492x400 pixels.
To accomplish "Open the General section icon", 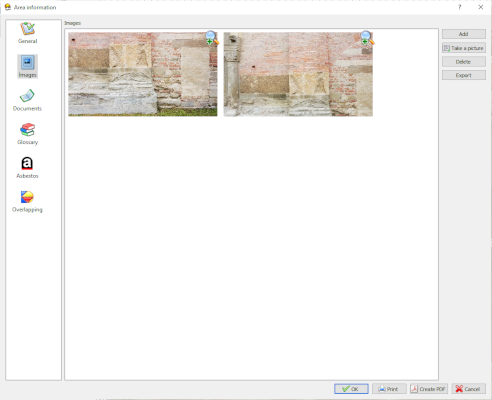I will [28, 29].
